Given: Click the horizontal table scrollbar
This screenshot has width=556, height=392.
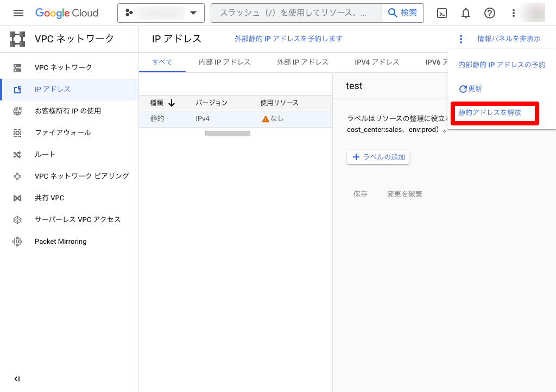Looking at the screenshot, I should click(x=228, y=133).
